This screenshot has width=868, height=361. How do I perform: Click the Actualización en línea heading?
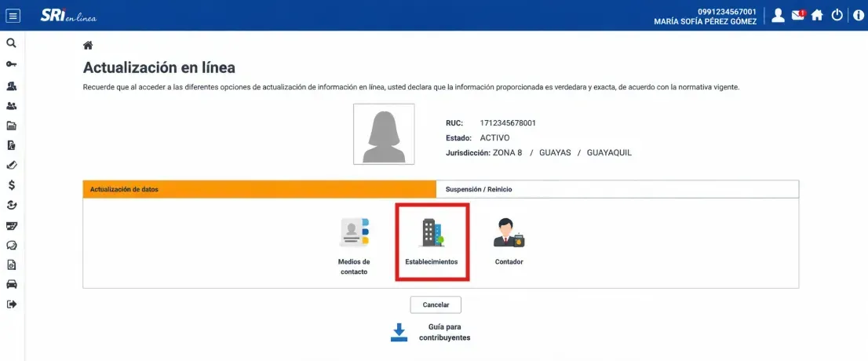159,67
